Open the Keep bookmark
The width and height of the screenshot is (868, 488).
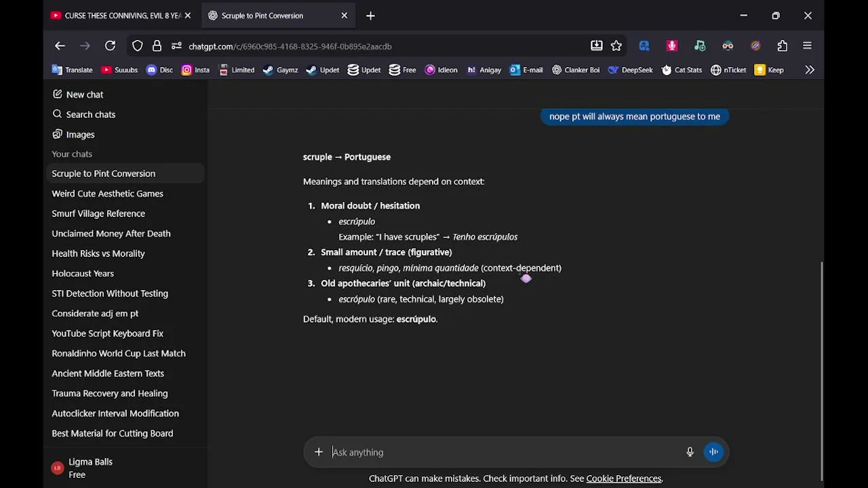pos(769,70)
